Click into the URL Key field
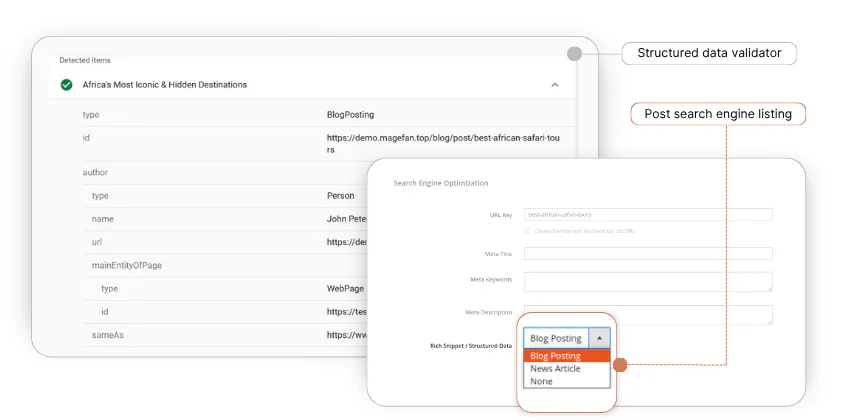Image resolution: width=850 pixels, height=420 pixels. click(648, 214)
